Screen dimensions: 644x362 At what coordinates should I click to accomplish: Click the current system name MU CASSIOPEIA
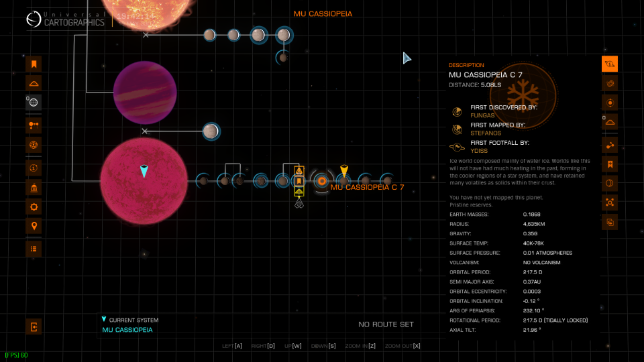[x=127, y=330]
